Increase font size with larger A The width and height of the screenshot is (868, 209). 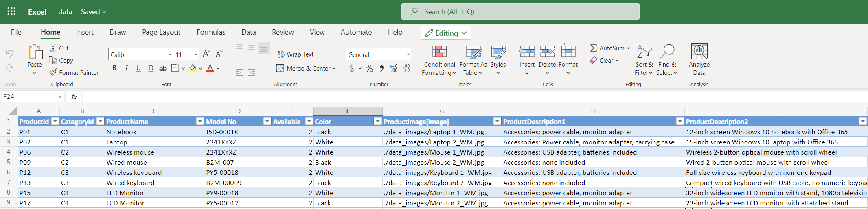click(x=206, y=54)
